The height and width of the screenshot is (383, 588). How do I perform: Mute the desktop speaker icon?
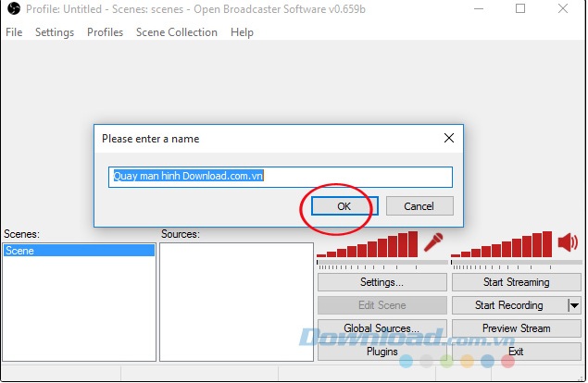568,242
